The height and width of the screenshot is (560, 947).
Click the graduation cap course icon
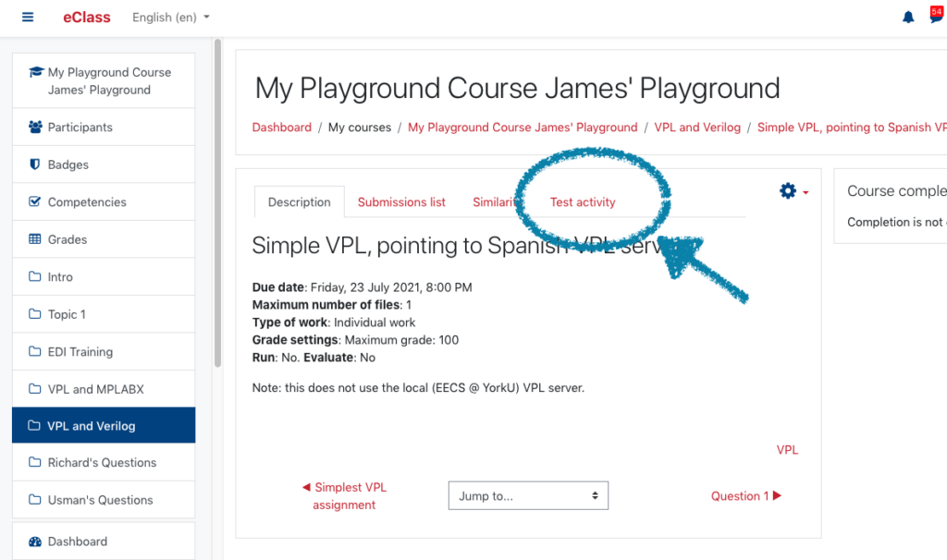pos(36,72)
